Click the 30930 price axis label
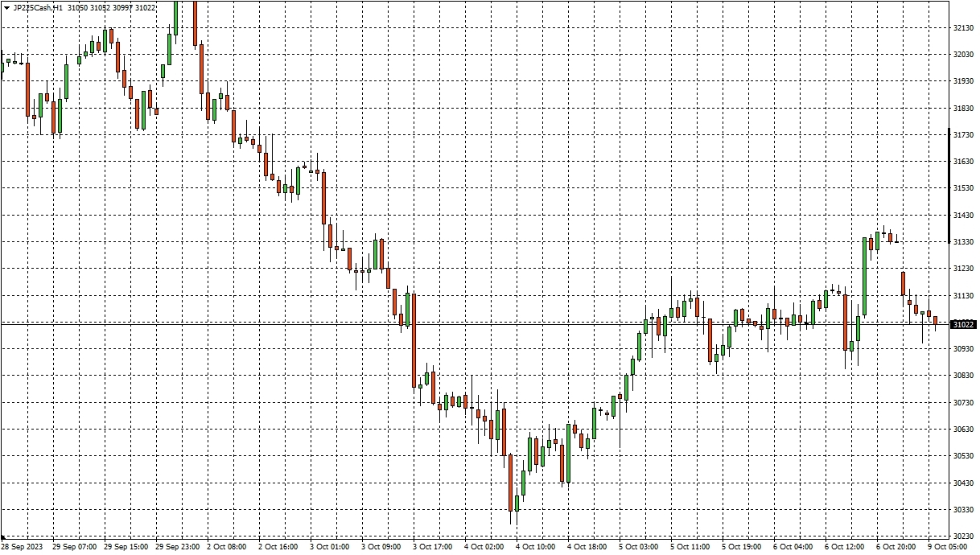Image resolution: width=980 pixels, height=555 pixels. [963, 349]
